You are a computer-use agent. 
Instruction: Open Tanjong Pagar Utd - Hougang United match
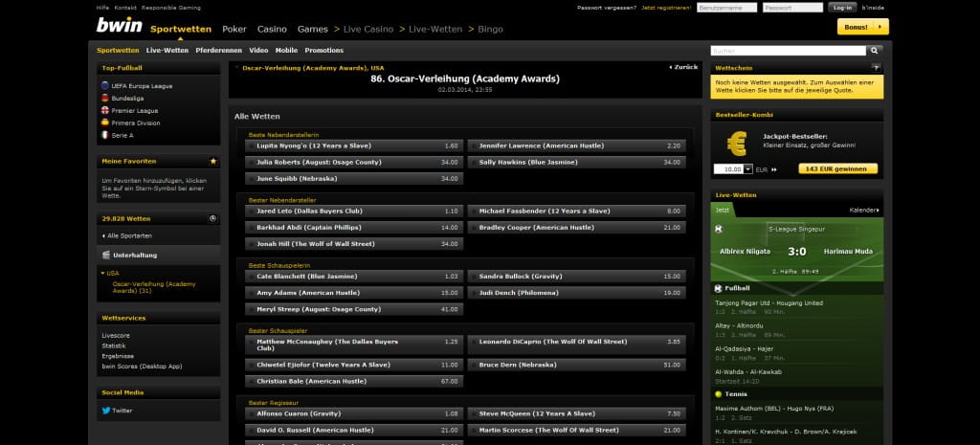tap(768, 303)
